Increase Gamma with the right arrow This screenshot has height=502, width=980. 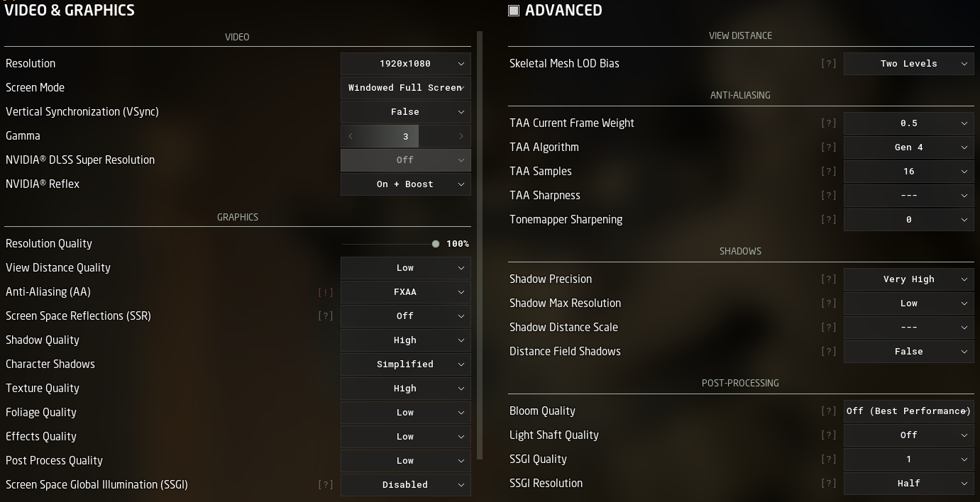pos(461,136)
